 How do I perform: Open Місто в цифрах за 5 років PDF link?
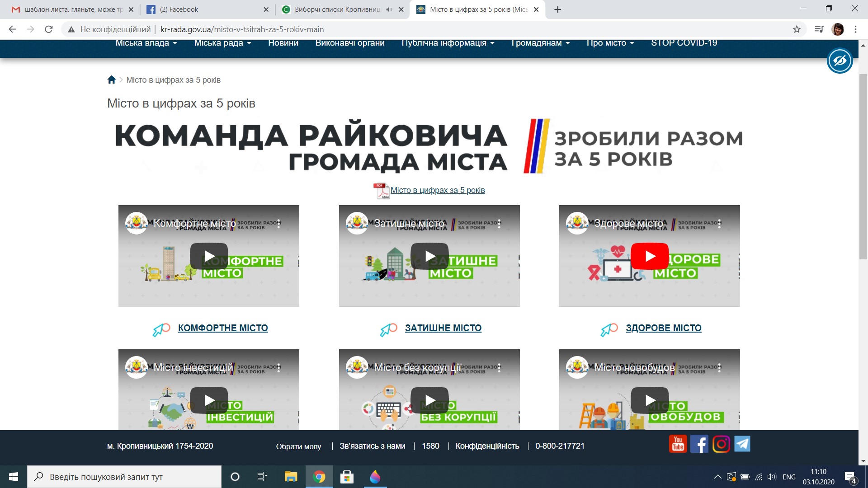[x=437, y=190]
